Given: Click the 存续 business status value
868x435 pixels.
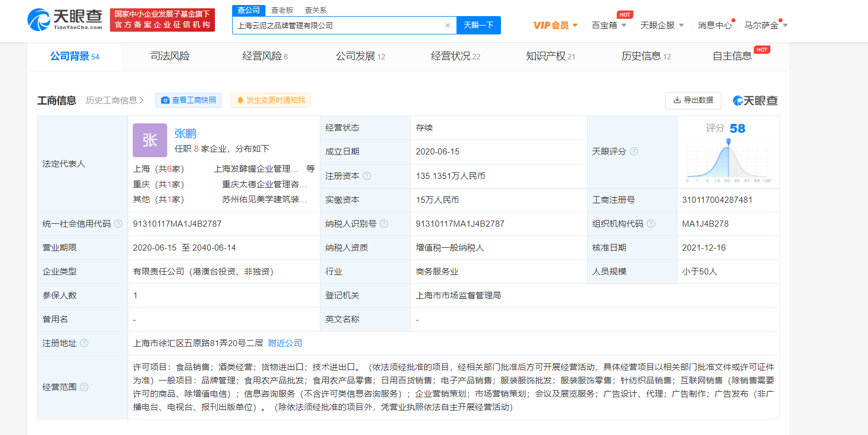Looking at the screenshot, I should tap(424, 128).
